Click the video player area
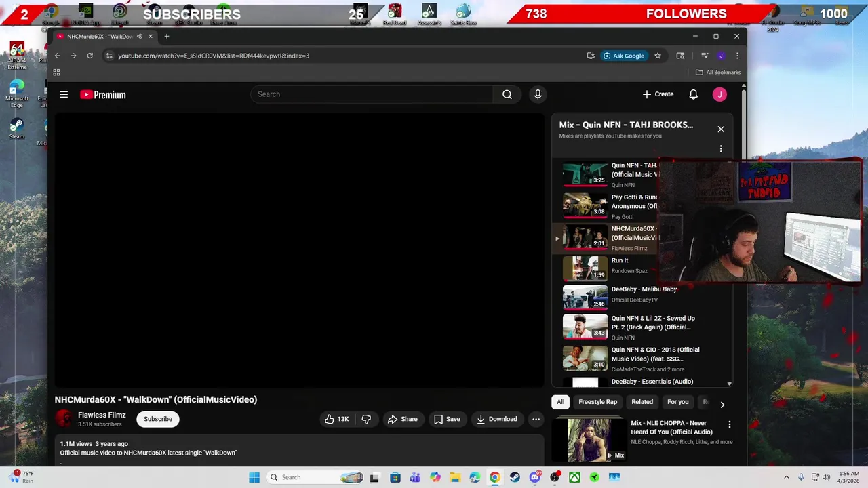Image resolution: width=868 pixels, height=488 pixels. tap(299, 249)
